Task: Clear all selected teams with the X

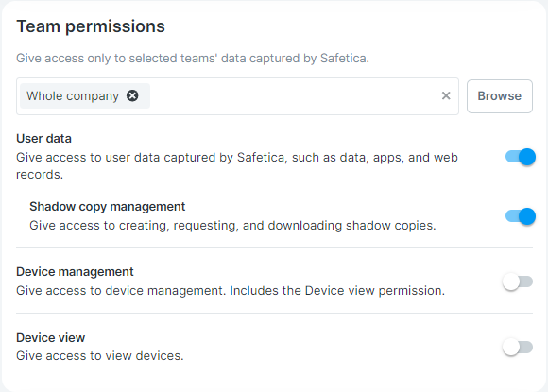Action: (446, 95)
